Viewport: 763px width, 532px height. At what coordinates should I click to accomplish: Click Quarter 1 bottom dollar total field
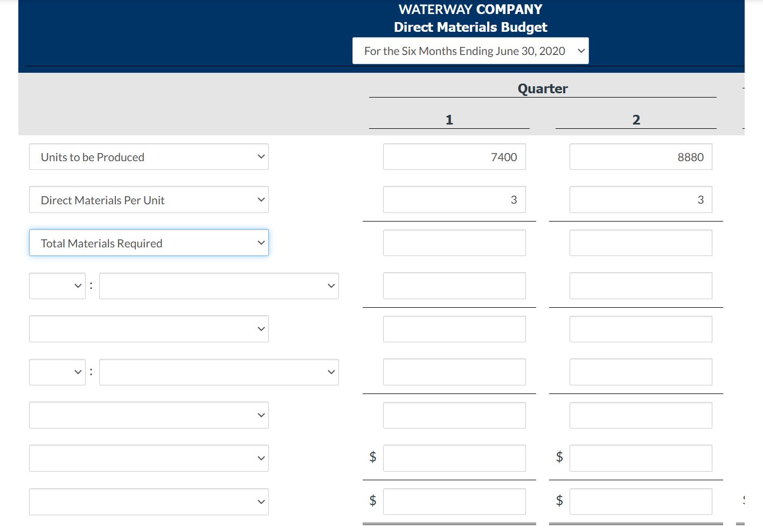coord(454,502)
